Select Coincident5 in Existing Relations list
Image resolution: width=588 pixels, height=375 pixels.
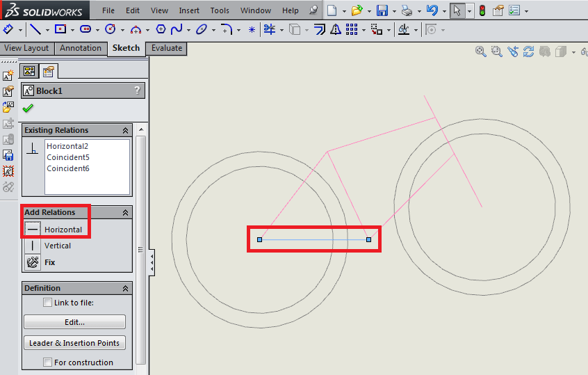coord(68,157)
